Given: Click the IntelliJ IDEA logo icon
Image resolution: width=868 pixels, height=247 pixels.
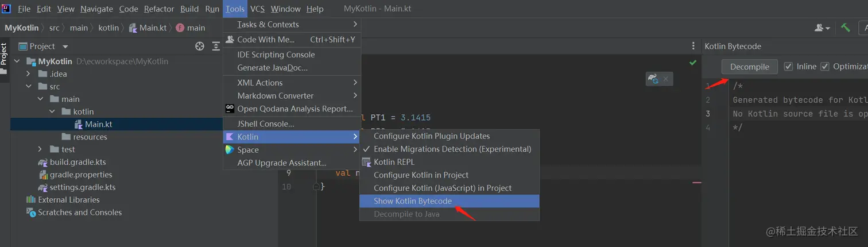Looking at the screenshot, I should [7, 9].
